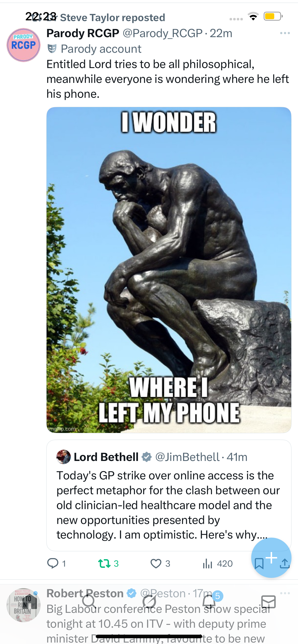View analytics showing 420 views

tap(217, 563)
